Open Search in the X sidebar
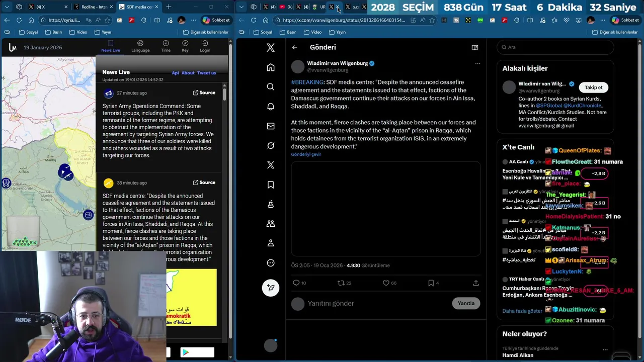644x362 pixels. (x=271, y=87)
